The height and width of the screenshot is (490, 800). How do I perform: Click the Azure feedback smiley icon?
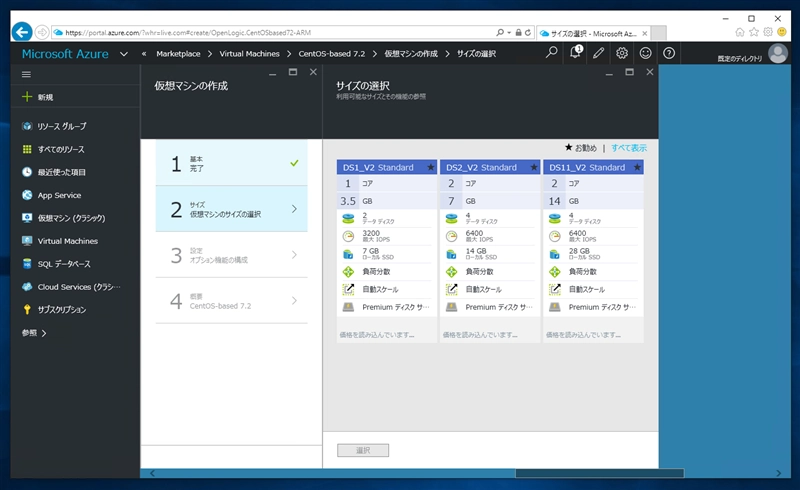pos(645,53)
